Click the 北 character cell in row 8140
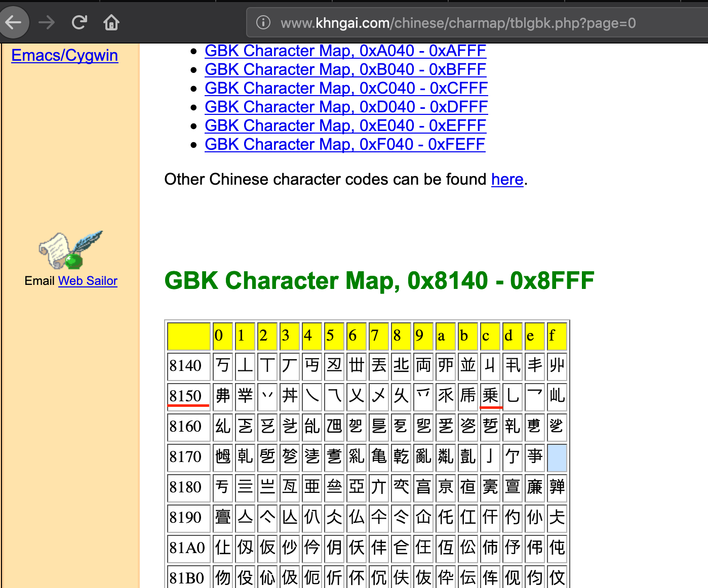 pos(401,366)
